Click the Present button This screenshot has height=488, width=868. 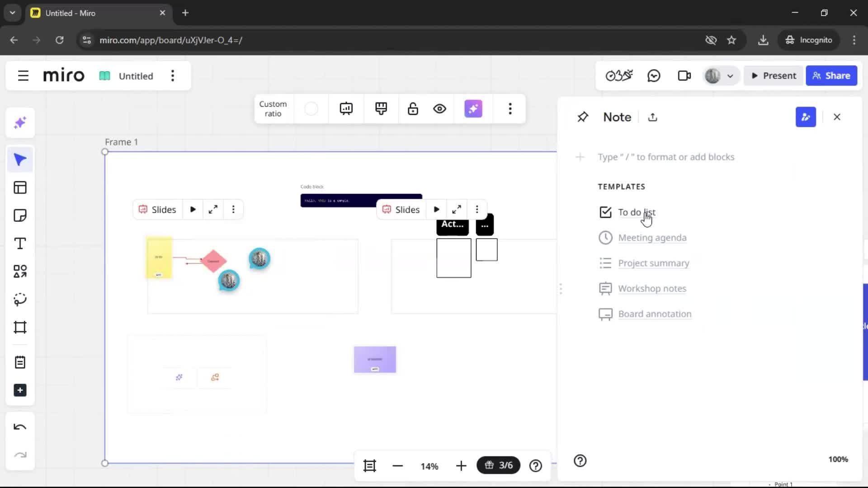tap(774, 76)
